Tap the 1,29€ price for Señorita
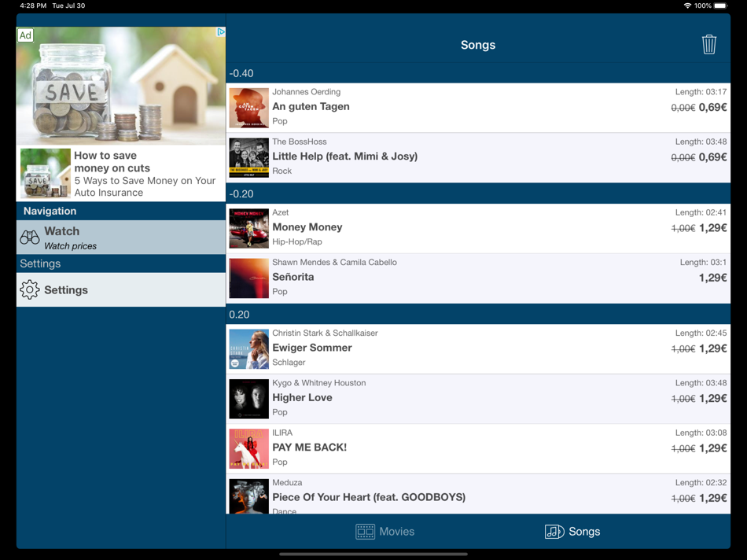 [x=712, y=278]
